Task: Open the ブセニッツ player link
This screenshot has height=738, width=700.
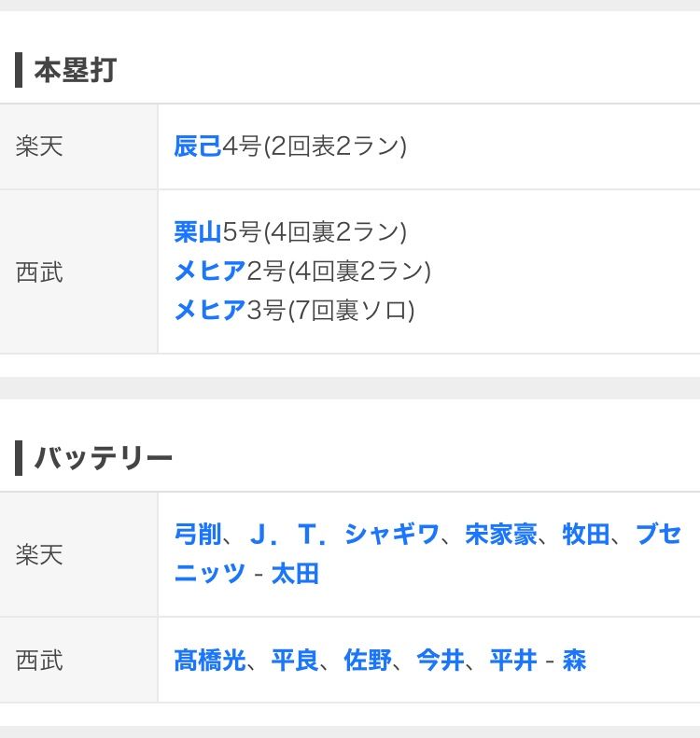Action: (658, 535)
